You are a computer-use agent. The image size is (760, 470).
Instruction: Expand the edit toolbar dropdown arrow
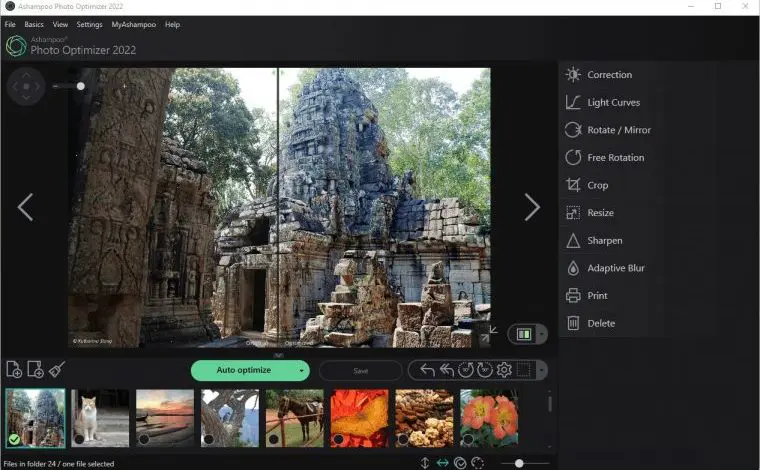click(541, 370)
